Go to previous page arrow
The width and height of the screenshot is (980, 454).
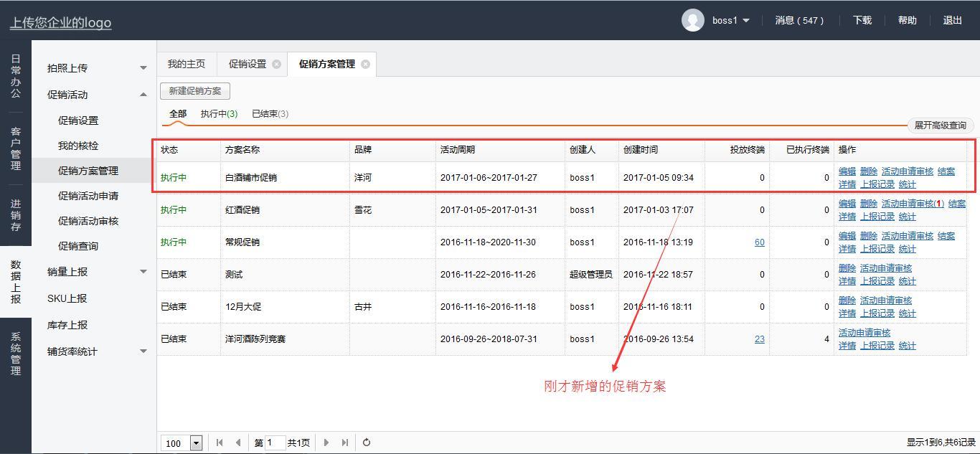point(238,443)
